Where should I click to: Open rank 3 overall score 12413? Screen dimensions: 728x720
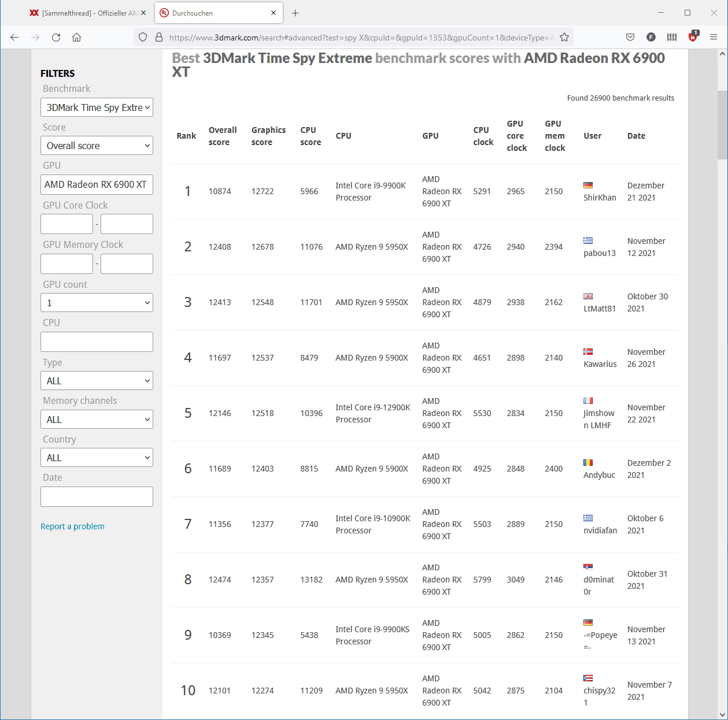(x=220, y=302)
